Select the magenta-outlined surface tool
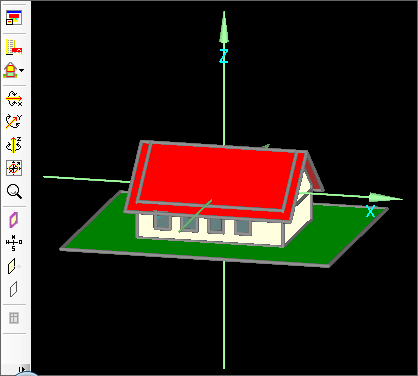The width and height of the screenshot is (418, 376). coord(14,220)
